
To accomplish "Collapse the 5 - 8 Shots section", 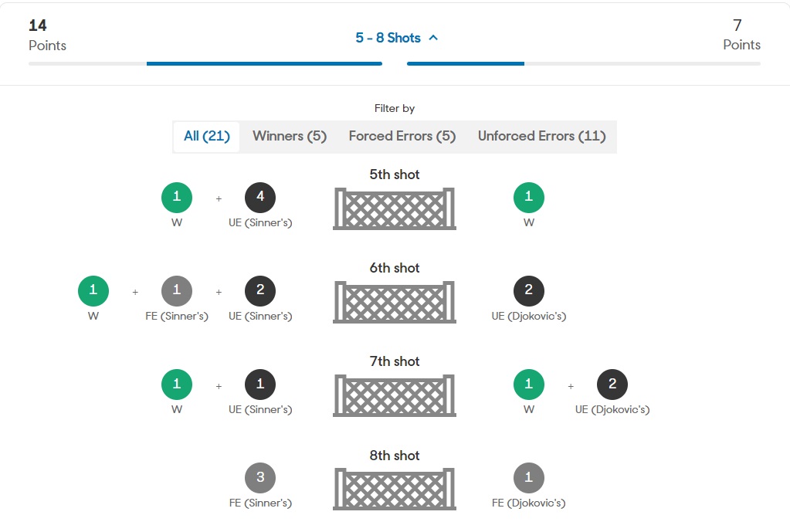I will pyautogui.click(x=388, y=38).
